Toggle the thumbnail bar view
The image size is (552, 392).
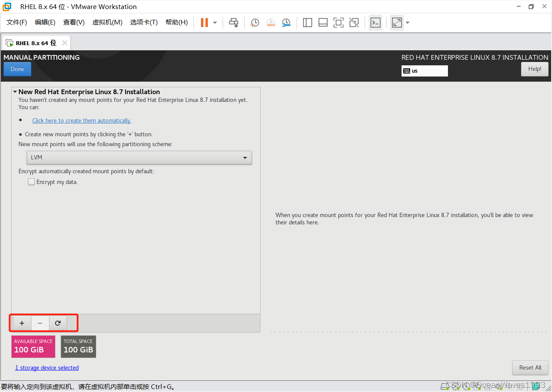coord(323,23)
